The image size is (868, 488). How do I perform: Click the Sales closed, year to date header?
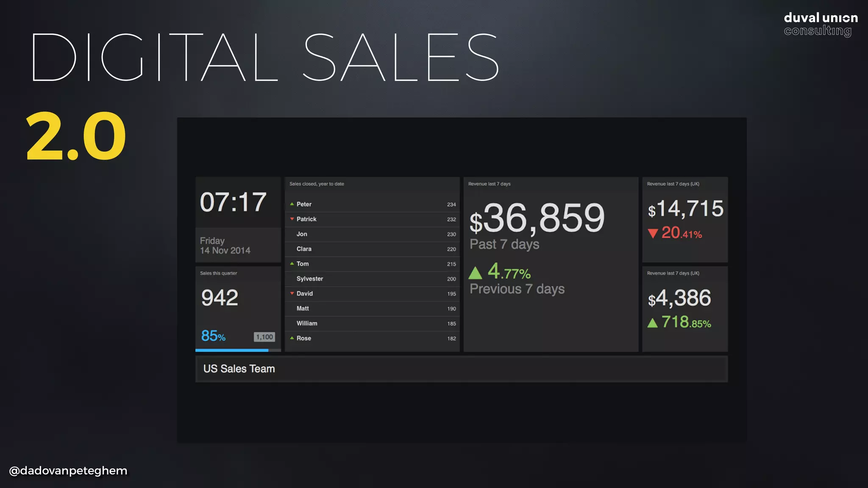[317, 184]
